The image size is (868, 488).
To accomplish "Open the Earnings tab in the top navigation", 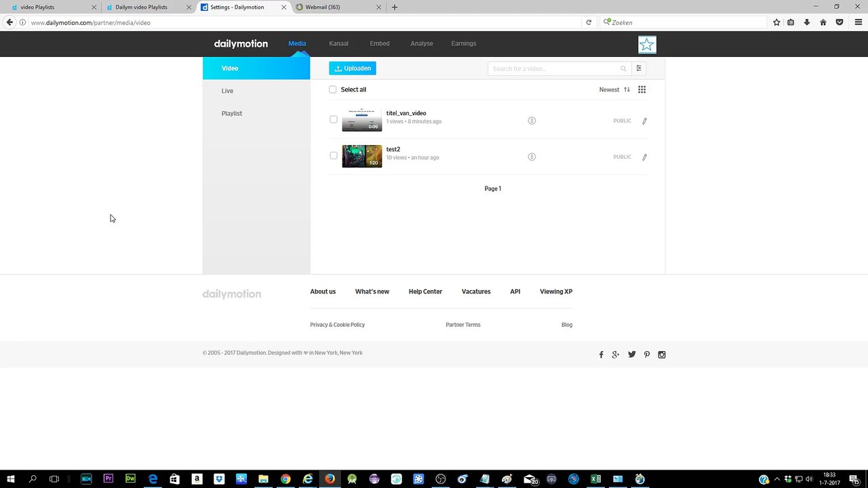I will tap(464, 43).
